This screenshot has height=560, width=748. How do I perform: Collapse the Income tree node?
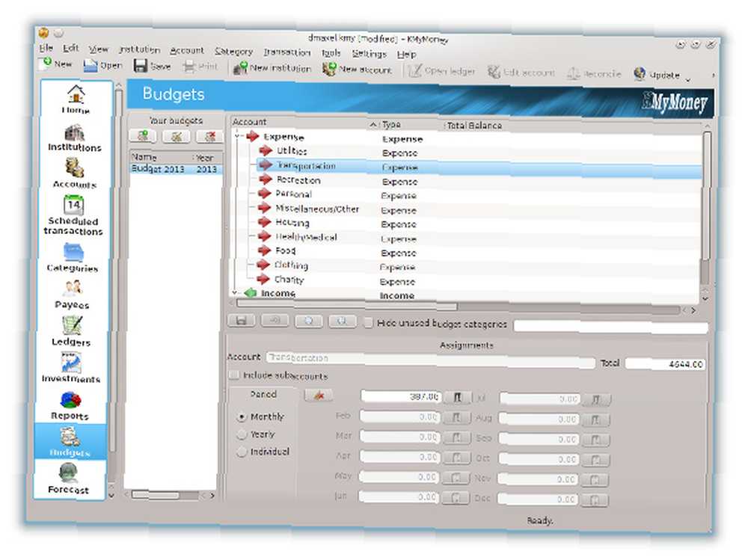point(234,292)
